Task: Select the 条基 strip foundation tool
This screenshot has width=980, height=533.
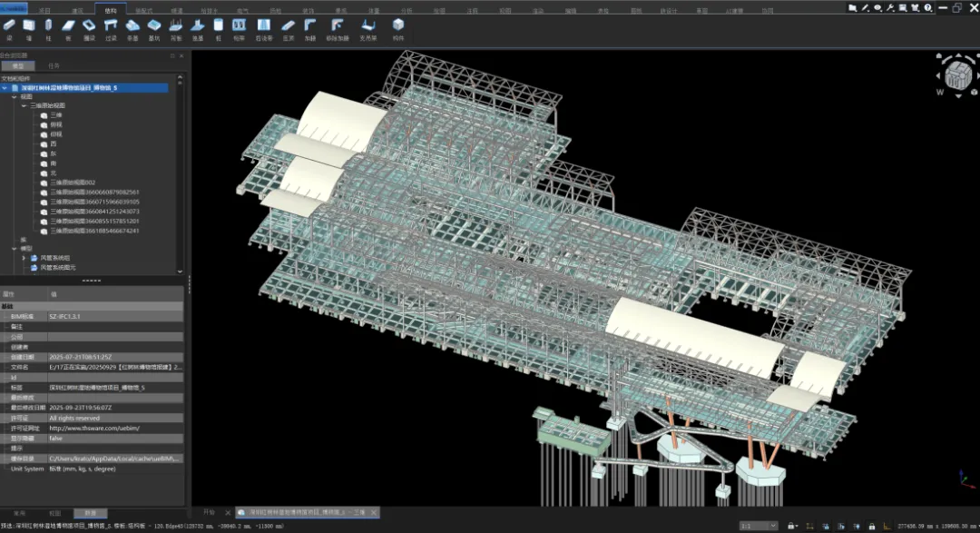Action: pyautogui.click(x=132, y=29)
